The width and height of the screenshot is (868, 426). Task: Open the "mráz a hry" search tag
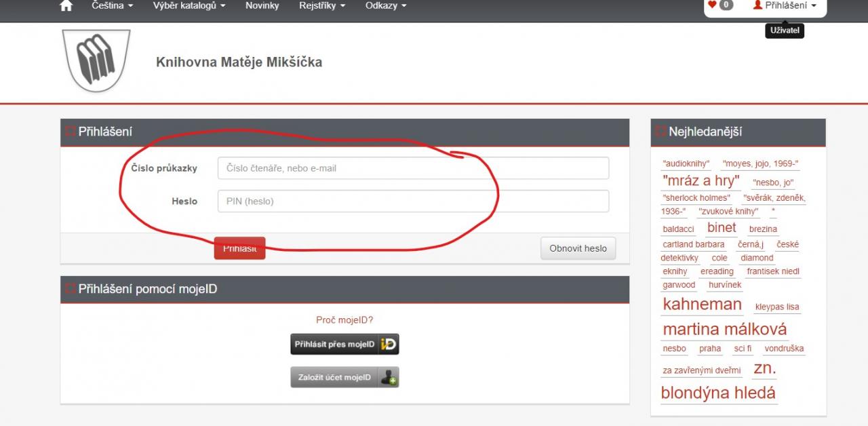click(x=702, y=181)
